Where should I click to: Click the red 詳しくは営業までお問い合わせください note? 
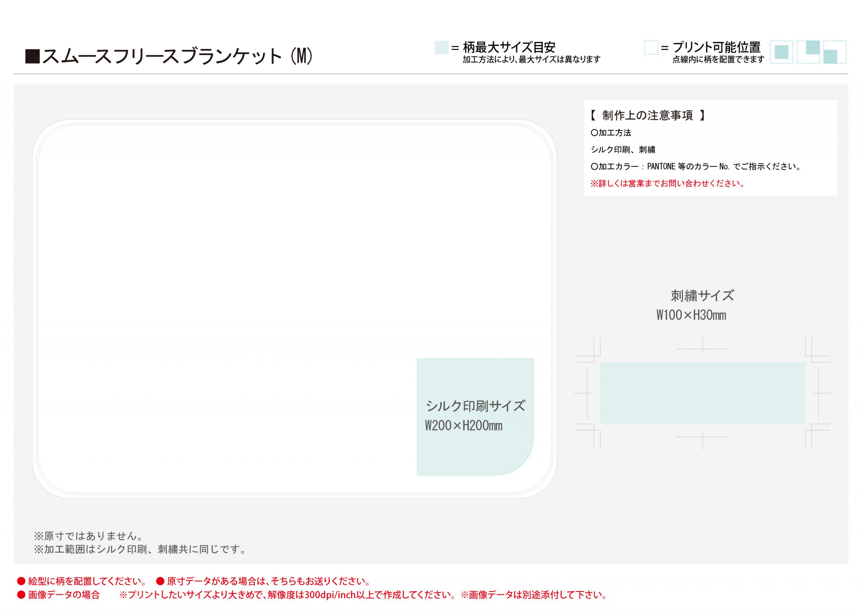[x=667, y=184]
